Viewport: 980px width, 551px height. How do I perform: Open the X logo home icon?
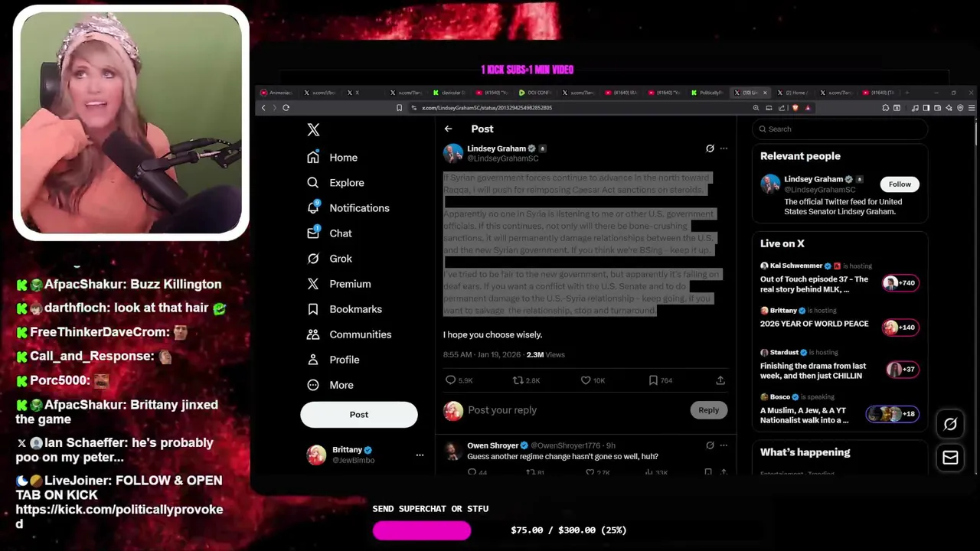[x=313, y=130]
